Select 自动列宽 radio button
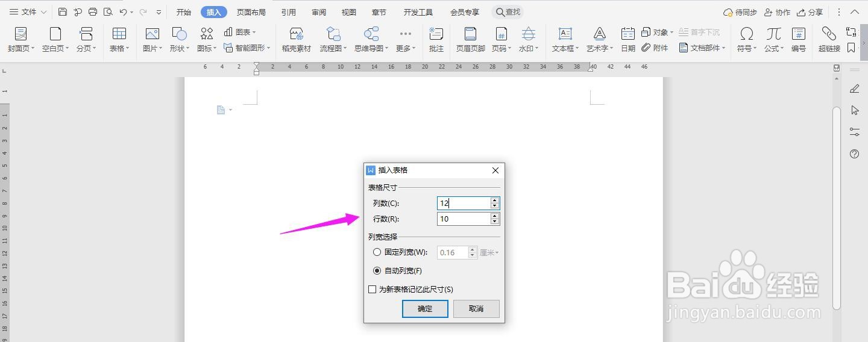 click(377, 271)
